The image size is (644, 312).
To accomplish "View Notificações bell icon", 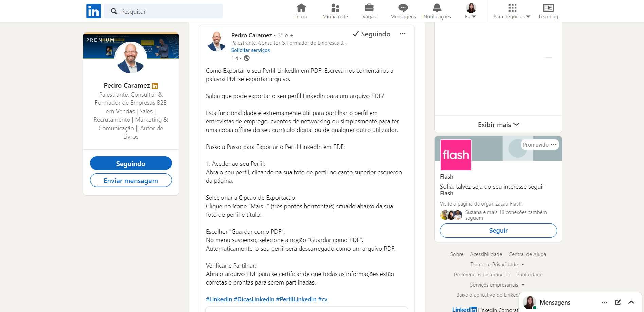I will tap(437, 11).
